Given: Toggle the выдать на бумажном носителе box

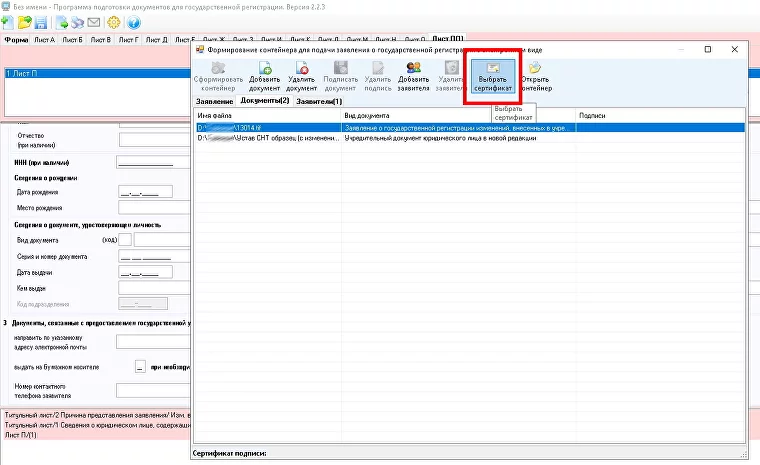Looking at the screenshot, I should pyautogui.click(x=140, y=367).
